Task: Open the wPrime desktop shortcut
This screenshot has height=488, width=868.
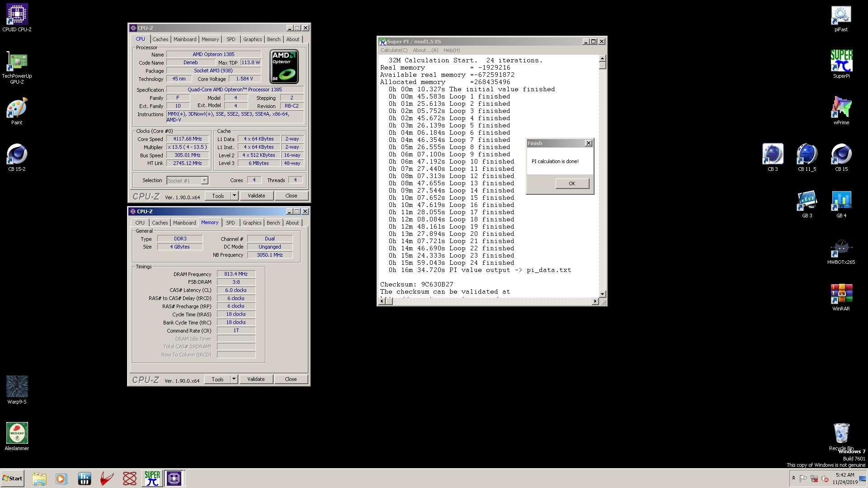Action: click(x=841, y=111)
